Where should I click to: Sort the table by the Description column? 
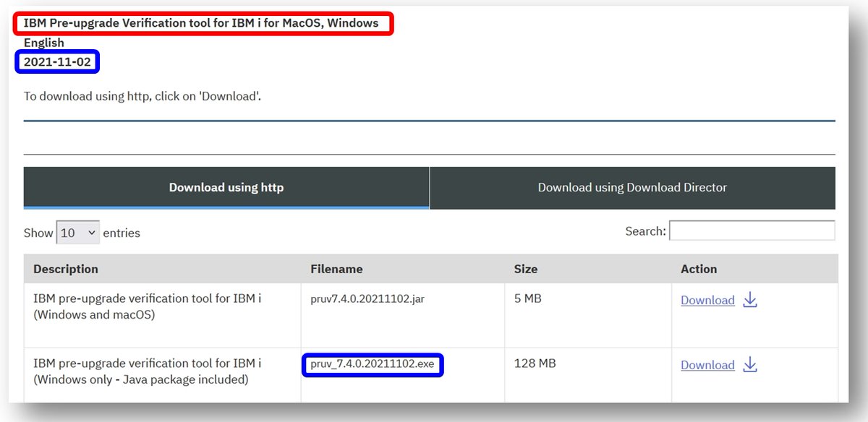65,269
